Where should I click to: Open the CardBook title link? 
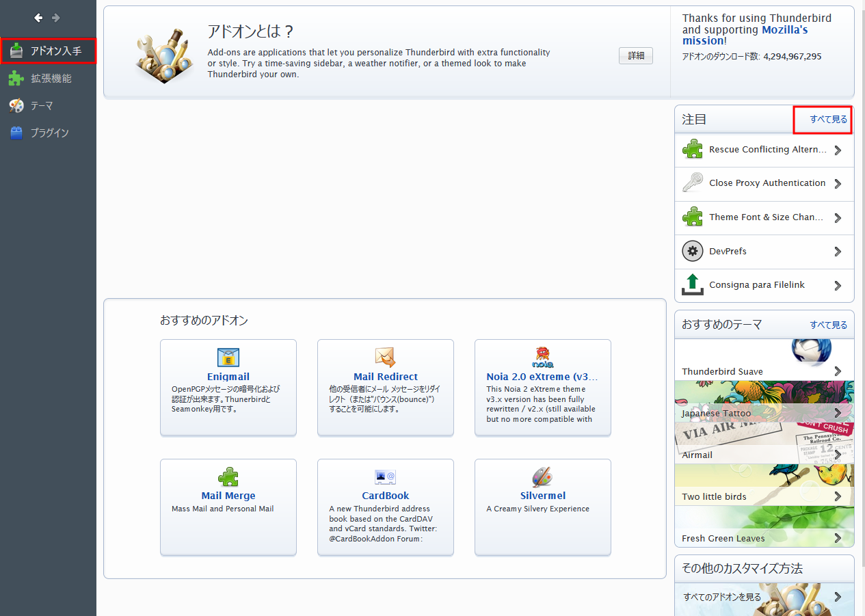coord(386,496)
